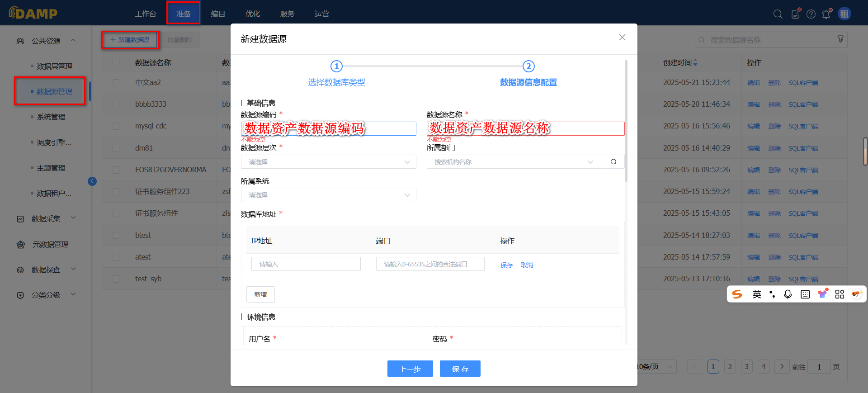Expand the 分类分级 sidebar group
Image resolution: width=868 pixels, height=393 pixels.
73,294
